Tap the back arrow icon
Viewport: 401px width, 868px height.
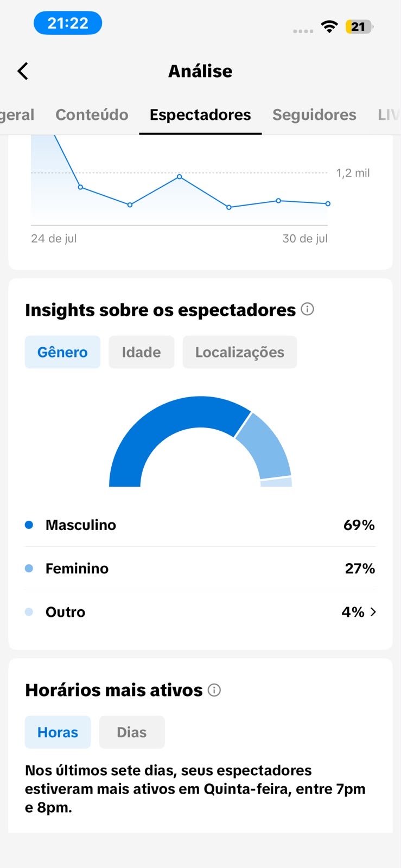[23, 71]
